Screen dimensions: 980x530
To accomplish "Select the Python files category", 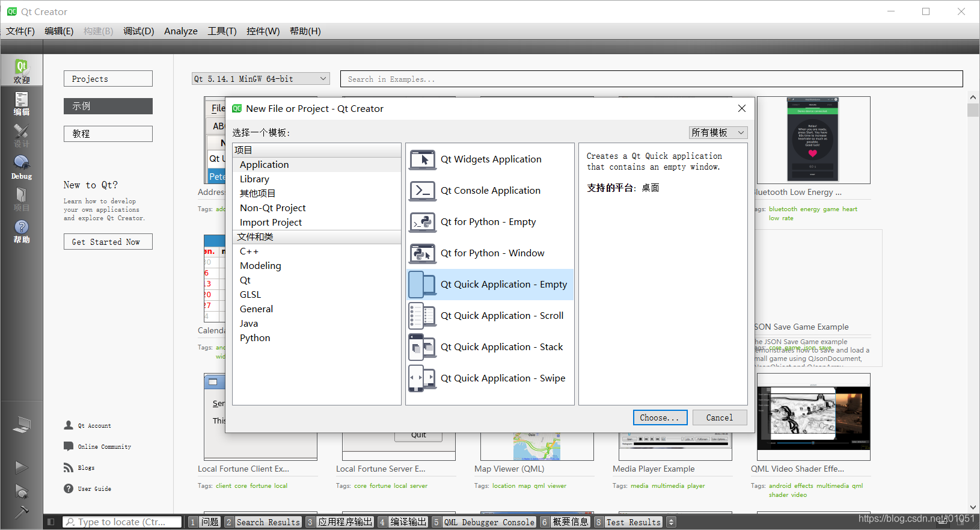I will click(x=317, y=338).
